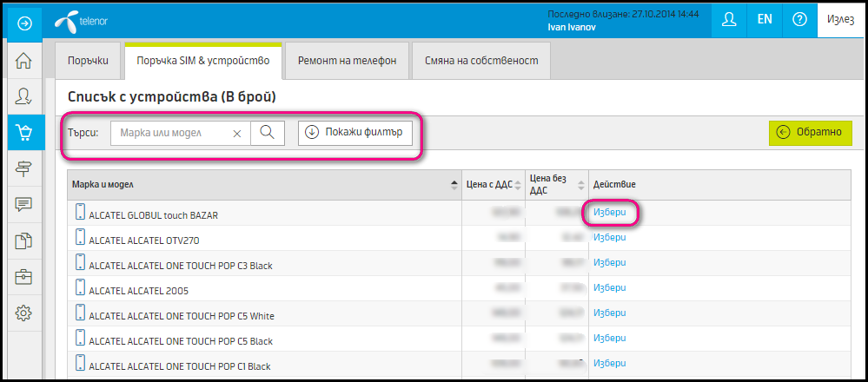The image size is (868, 382).
Task: Open the user profile icon in header
Action: click(729, 19)
